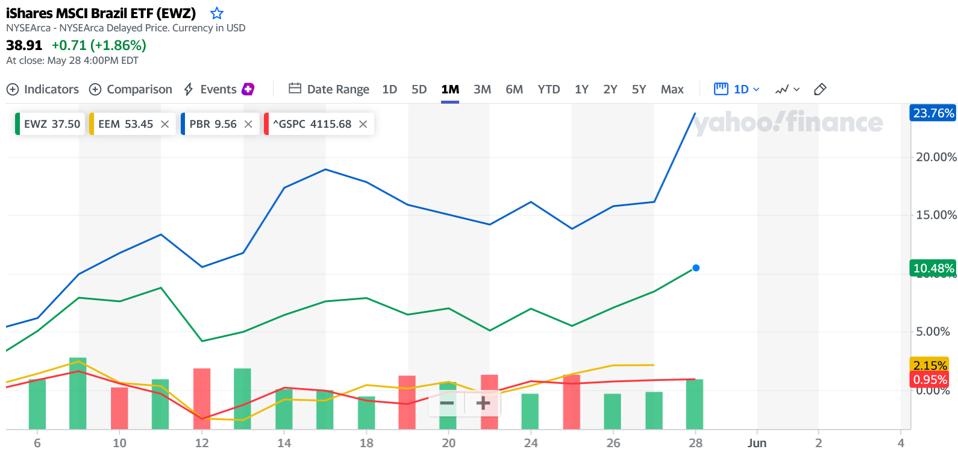Open the Comparison tool
The width and height of the screenshot is (958, 452).
(131, 89)
